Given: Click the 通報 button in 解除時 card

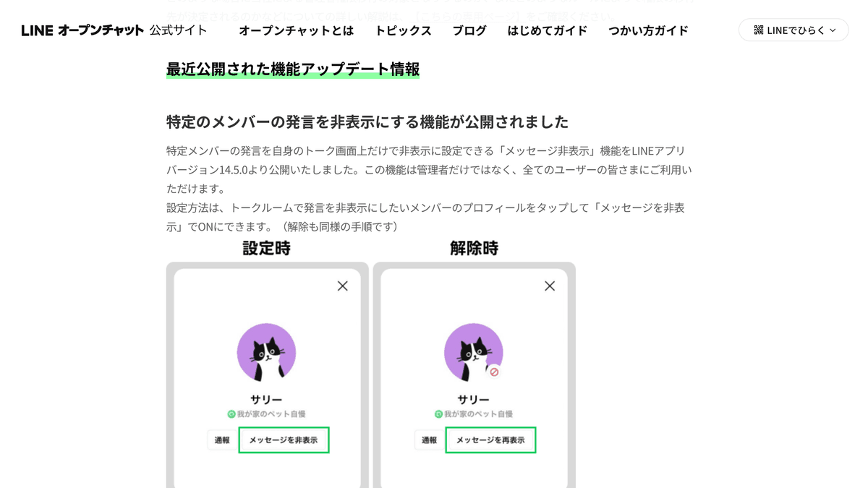Looking at the screenshot, I should tap(429, 440).
